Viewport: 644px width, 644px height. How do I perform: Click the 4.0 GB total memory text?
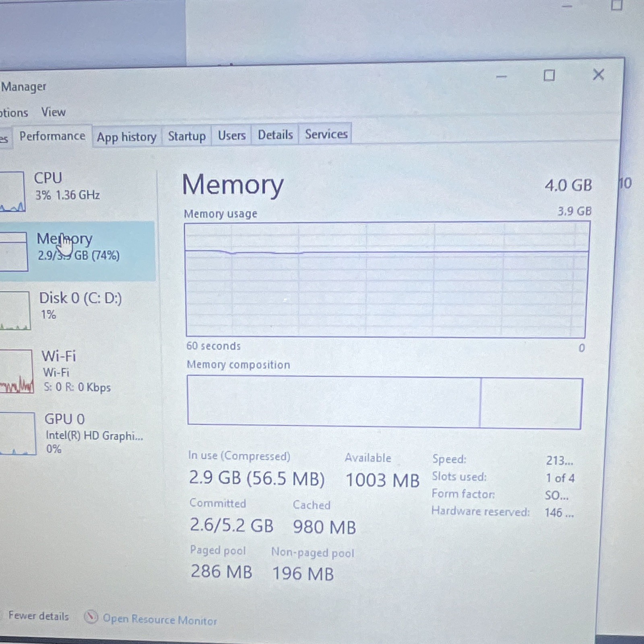[x=568, y=186]
